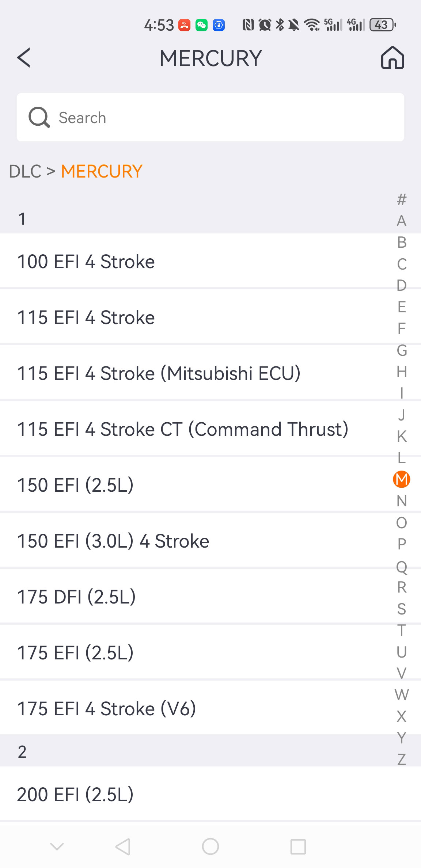The height and width of the screenshot is (868, 421).
Task: Jump to letter M in index
Action: tap(401, 479)
